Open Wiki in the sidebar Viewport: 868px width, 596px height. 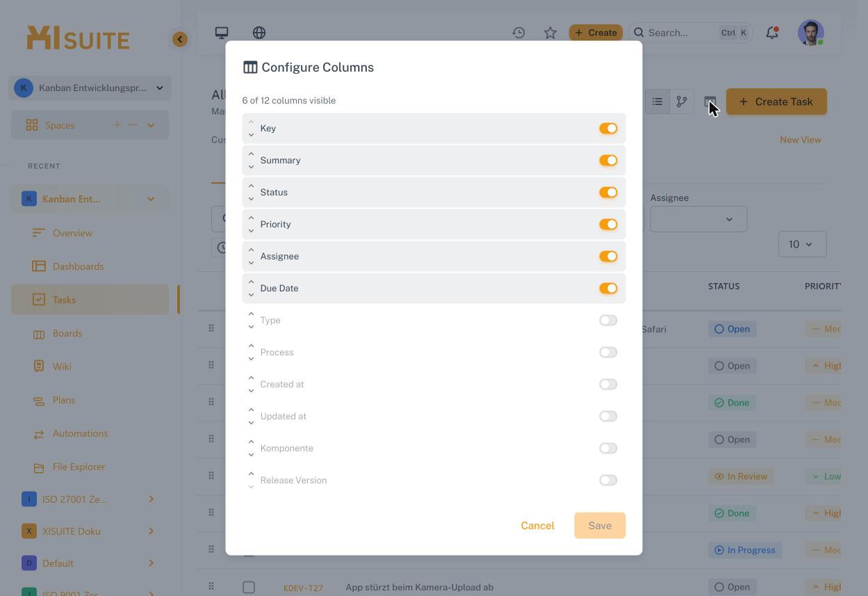tap(62, 367)
